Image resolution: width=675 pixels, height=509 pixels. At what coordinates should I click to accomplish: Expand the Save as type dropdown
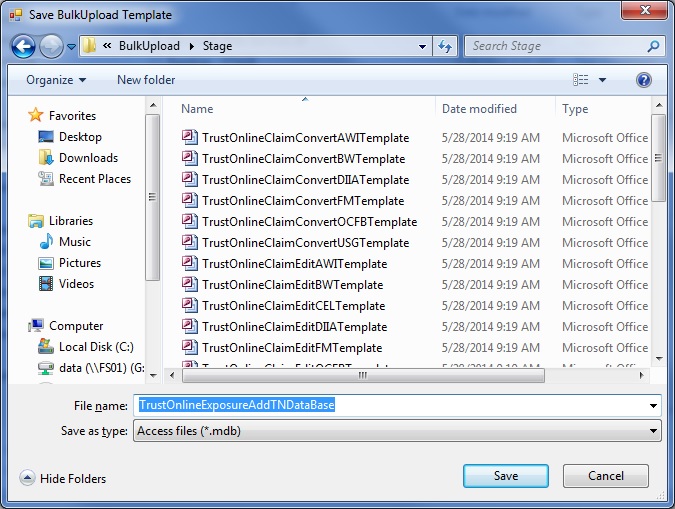tap(653, 431)
